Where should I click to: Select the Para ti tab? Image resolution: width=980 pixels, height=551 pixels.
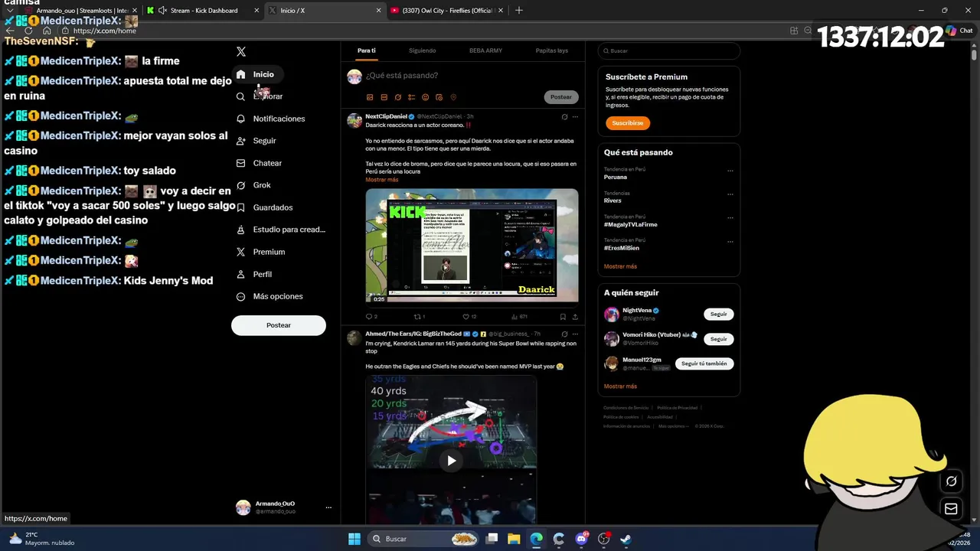click(367, 51)
